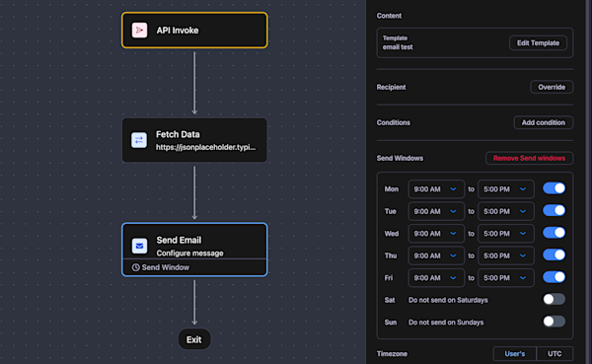Click the Send Email node's envelope icon

click(x=139, y=246)
